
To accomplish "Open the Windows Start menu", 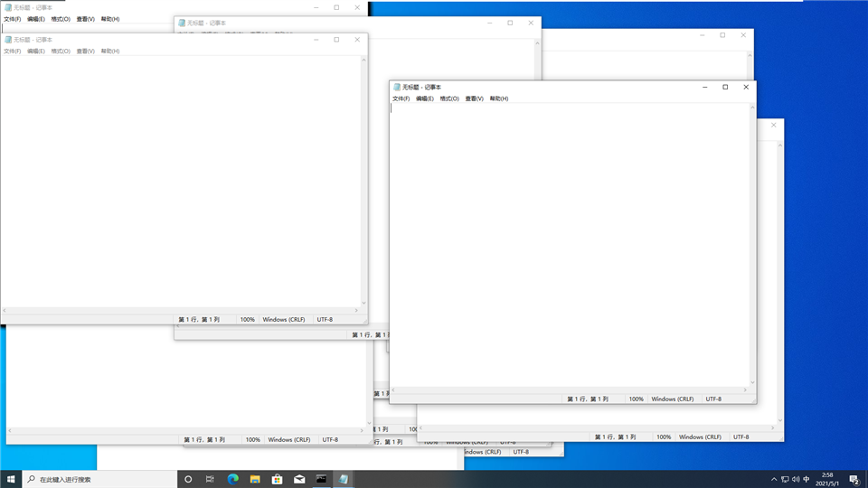I will point(11,479).
